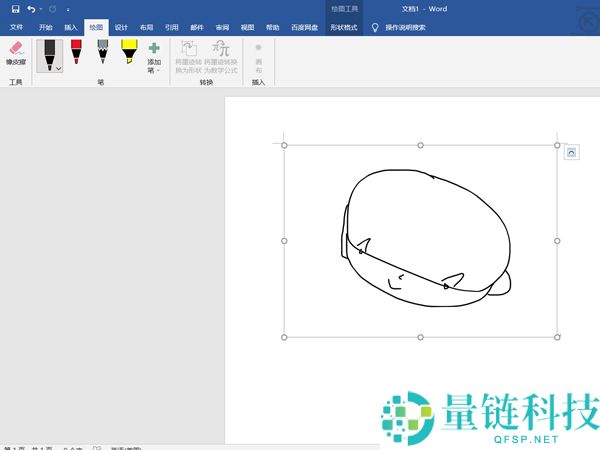Pick the yellow highlighter
The image size is (600, 450).
tap(129, 51)
